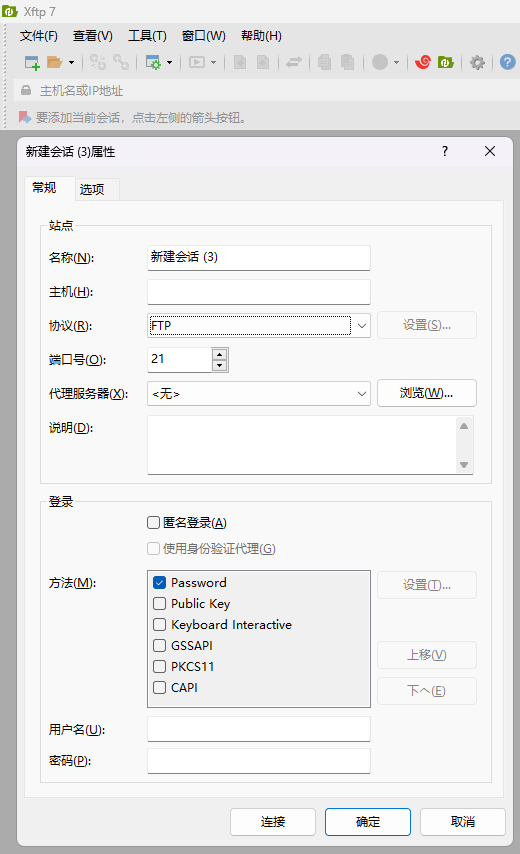Screen dimensions: 520x854
Task: Click the 主机(H) host input field
Action: point(259,292)
